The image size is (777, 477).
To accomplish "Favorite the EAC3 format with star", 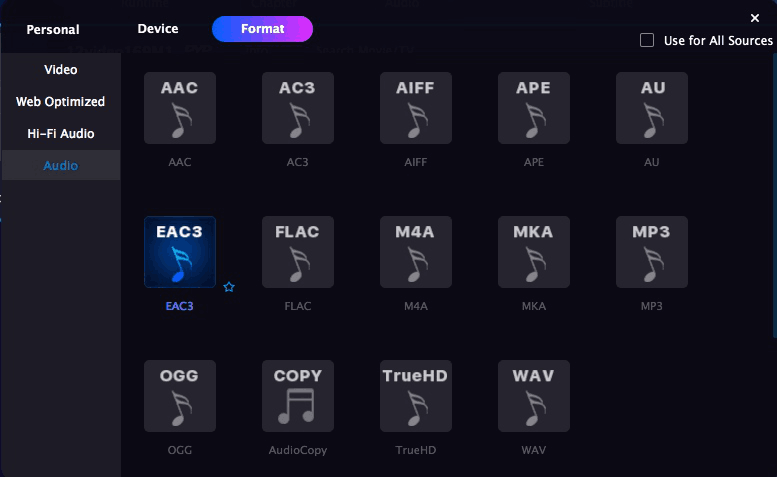I will click(229, 287).
